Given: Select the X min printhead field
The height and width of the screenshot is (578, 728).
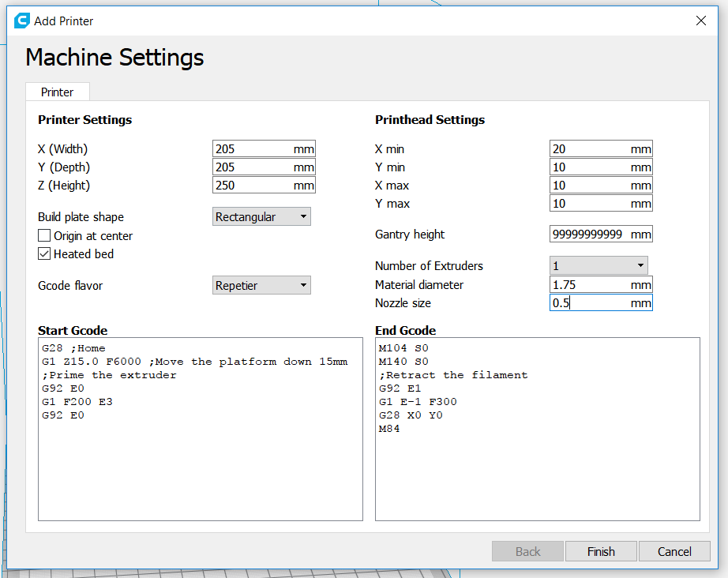Looking at the screenshot, I should tap(589, 149).
